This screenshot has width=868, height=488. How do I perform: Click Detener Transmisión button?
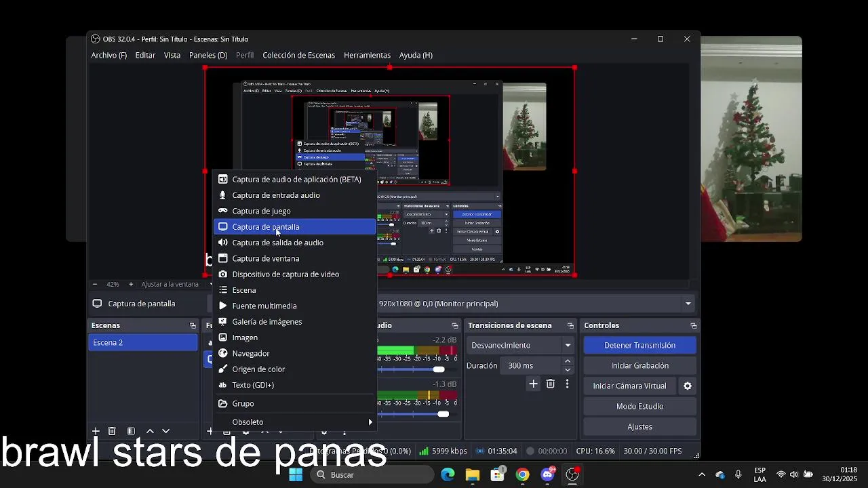tap(639, 345)
